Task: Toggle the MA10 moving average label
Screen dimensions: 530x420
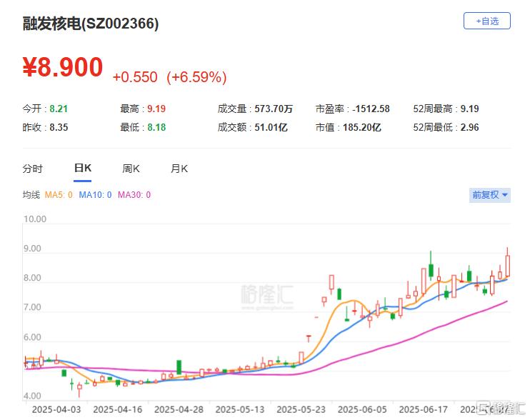Action: pyautogui.click(x=95, y=195)
